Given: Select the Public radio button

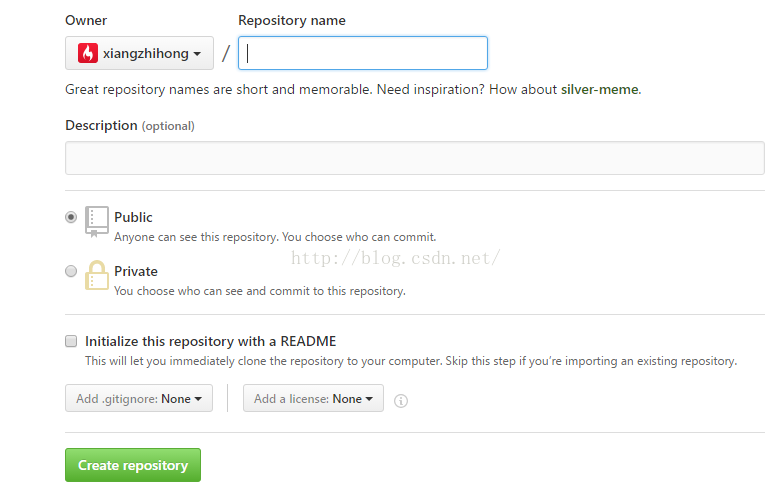Looking at the screenshot, I should 71,217.
